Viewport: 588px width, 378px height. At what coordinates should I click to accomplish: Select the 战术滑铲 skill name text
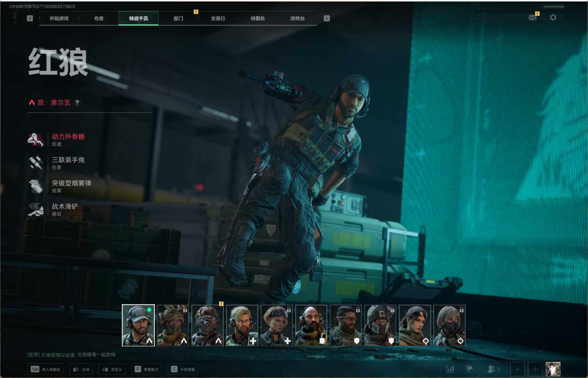(x=65, y=206)
